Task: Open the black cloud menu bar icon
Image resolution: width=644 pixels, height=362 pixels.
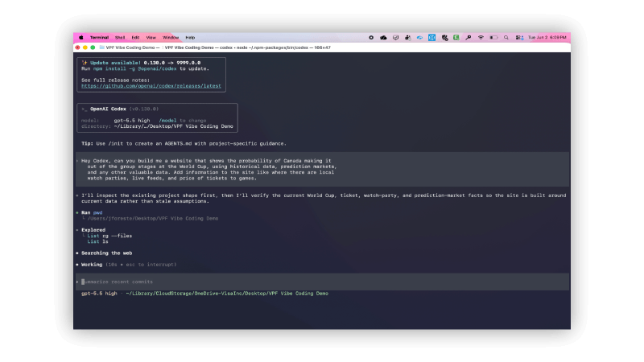Action: click(383, 37)
